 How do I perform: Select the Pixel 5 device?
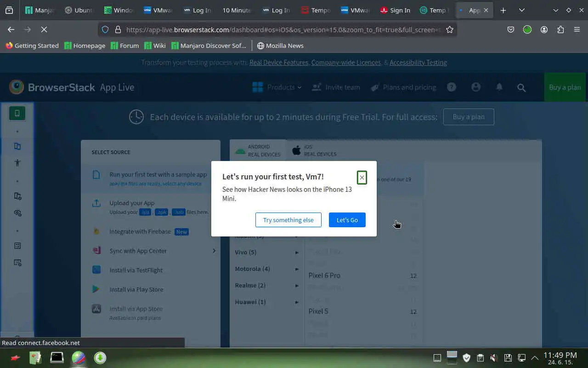click(x=363, y=311)
